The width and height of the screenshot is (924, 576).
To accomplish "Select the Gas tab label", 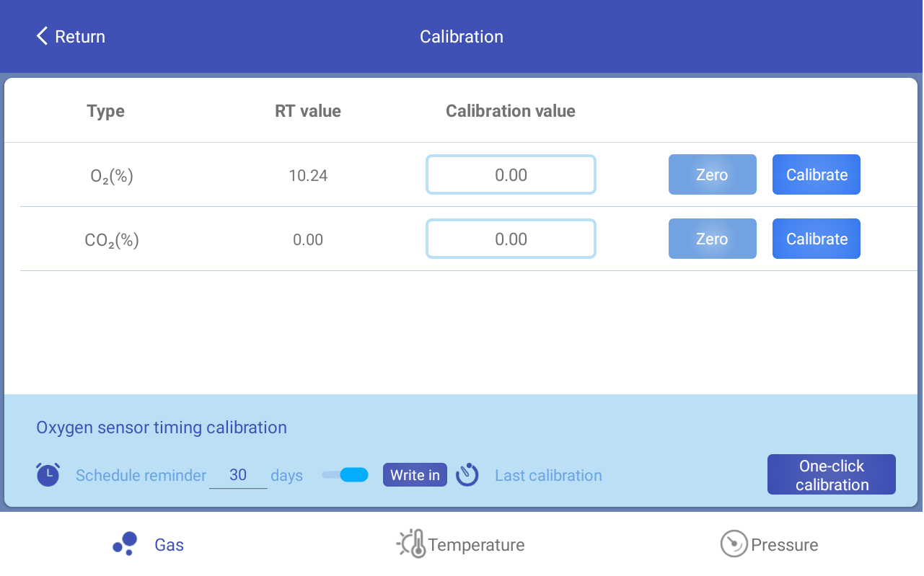I will click(x=169, y=544).
